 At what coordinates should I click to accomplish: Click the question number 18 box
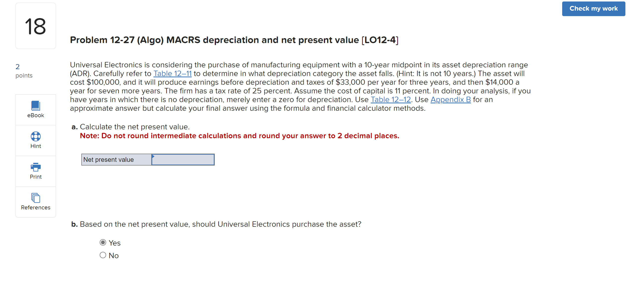[35, 26]
